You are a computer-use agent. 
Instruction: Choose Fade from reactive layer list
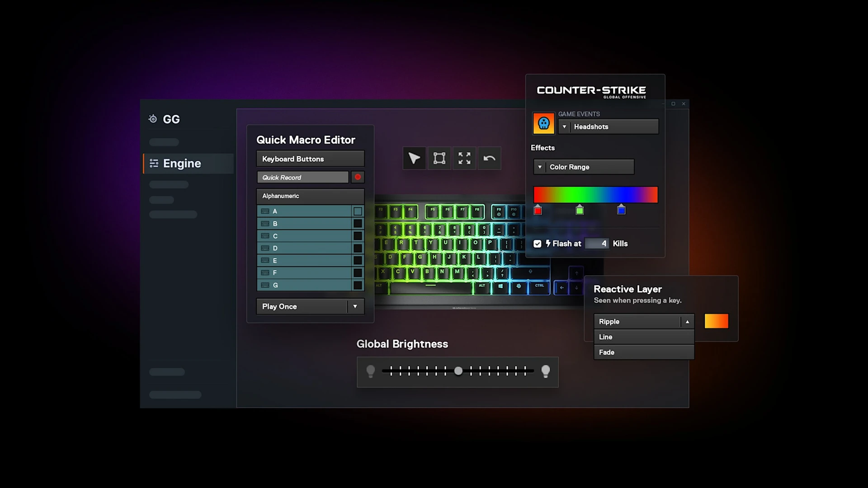click(643, 352)
